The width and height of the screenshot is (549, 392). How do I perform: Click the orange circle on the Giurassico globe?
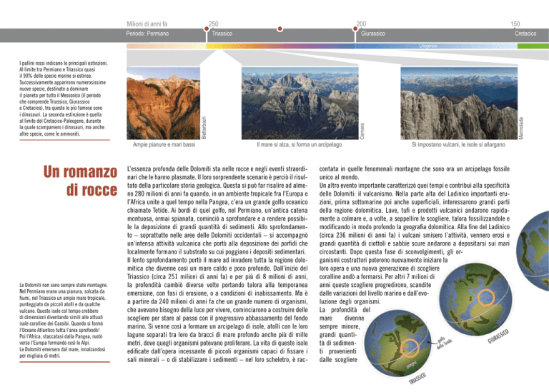[x=485, y=298]
